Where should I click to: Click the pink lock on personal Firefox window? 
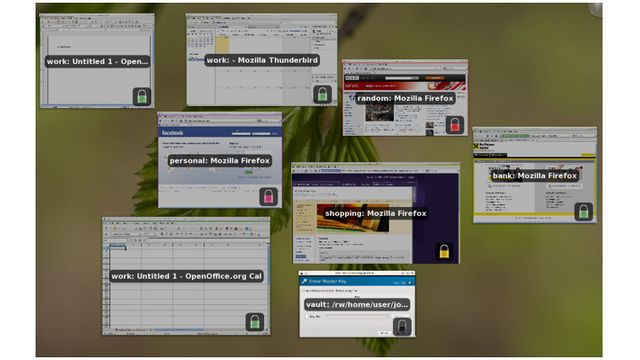click(269, 197)
